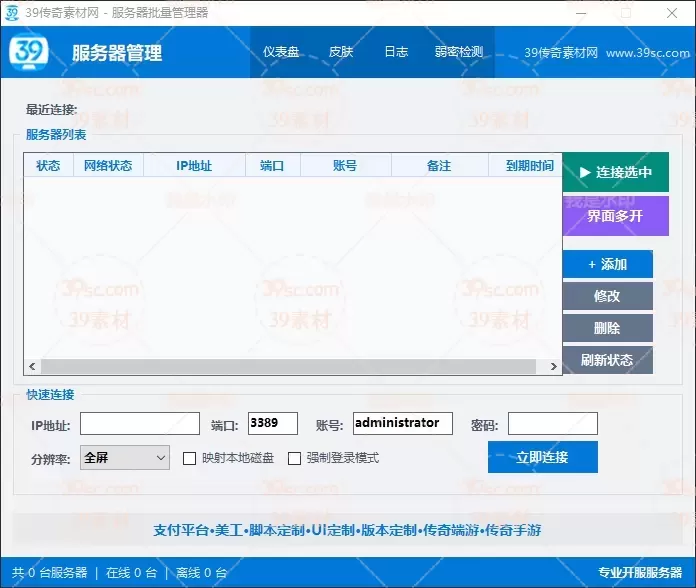Click the 共 0 台服务器 status text
The image size is (696, 588).
(x=50, y=572)
